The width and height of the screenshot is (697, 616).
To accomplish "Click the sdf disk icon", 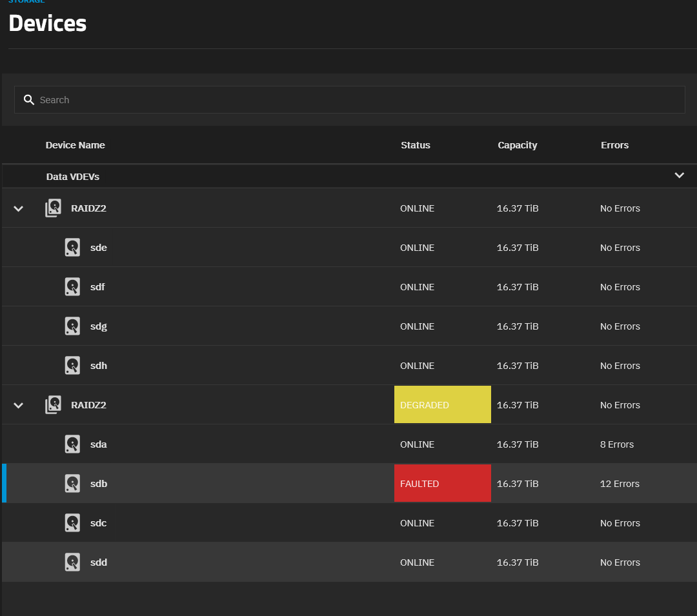I will click(x=72, y=286).
